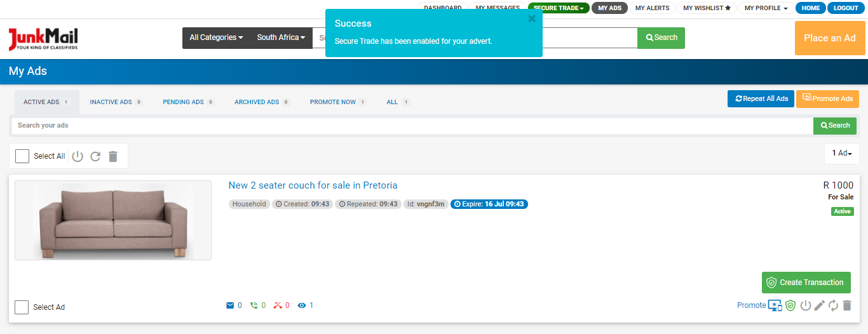This screenshot has width=868, height=334.
Task: Click the bulk repeat icon beside Select All
Action: (95, 156)
